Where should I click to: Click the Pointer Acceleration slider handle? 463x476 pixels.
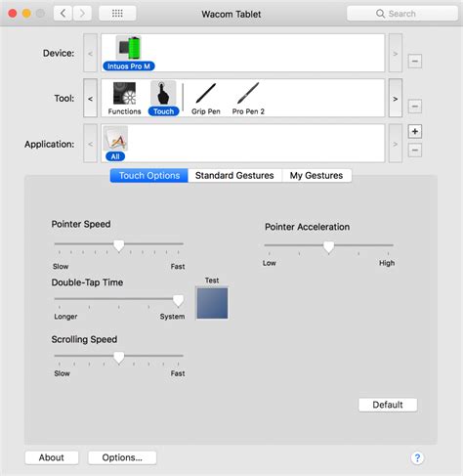pos(329,247)
